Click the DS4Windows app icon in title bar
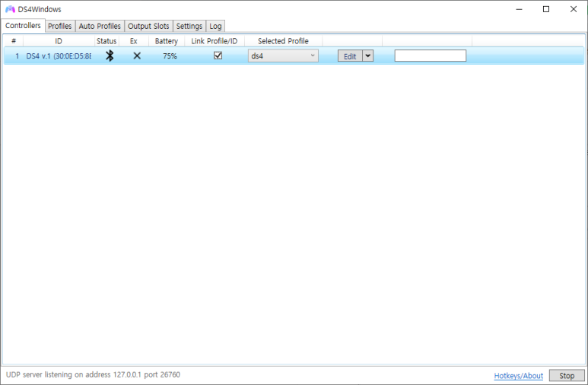The height and width of the screenshot is (385, 588). click(x=10, y=9)
